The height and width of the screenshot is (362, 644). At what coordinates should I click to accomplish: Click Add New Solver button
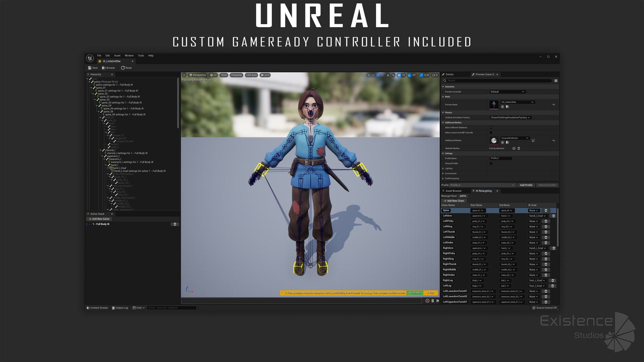[99, 219]
